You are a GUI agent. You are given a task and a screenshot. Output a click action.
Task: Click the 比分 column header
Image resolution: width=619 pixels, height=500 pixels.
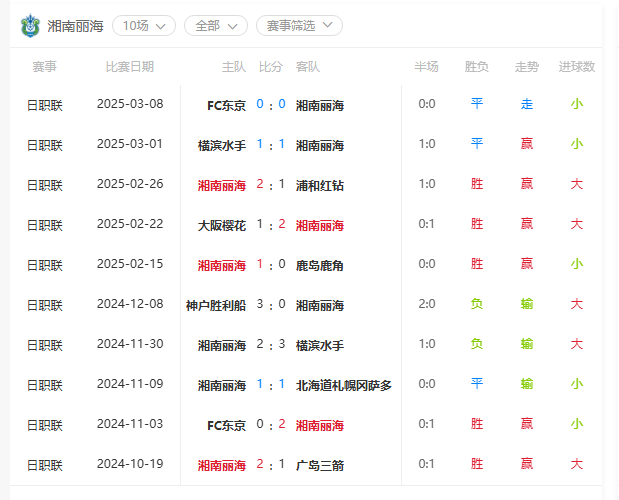click(271, 67)
